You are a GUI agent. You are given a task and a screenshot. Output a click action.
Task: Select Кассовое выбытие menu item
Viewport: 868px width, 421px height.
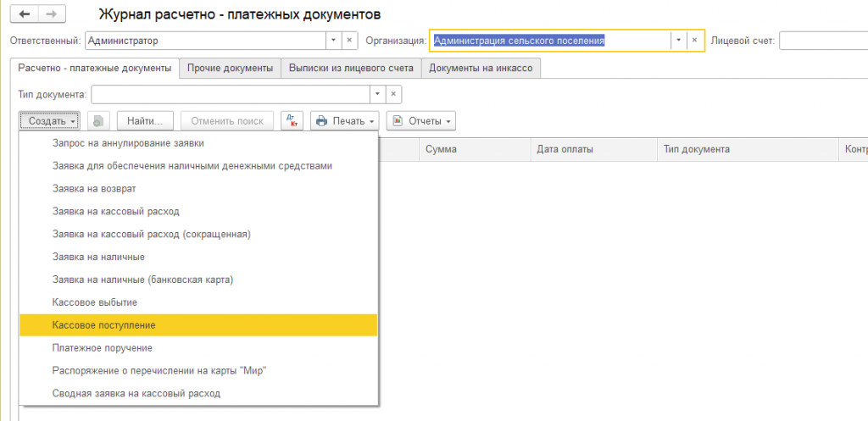[x=198, y=302]
